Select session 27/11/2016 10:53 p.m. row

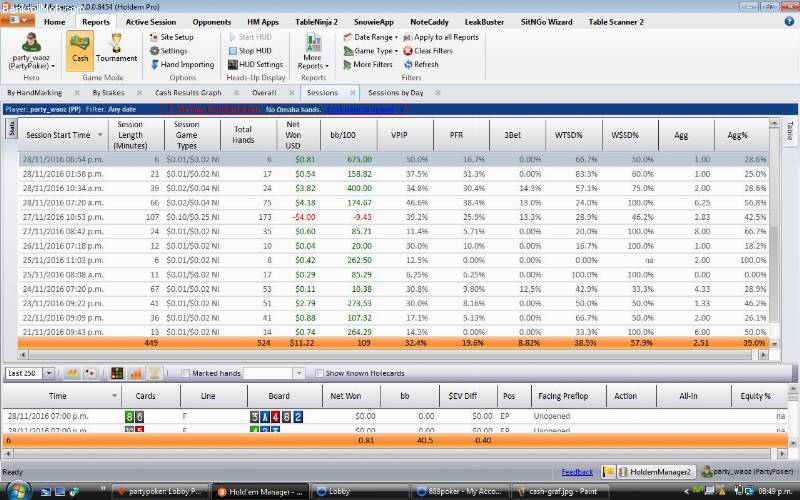tap(393, 217)
